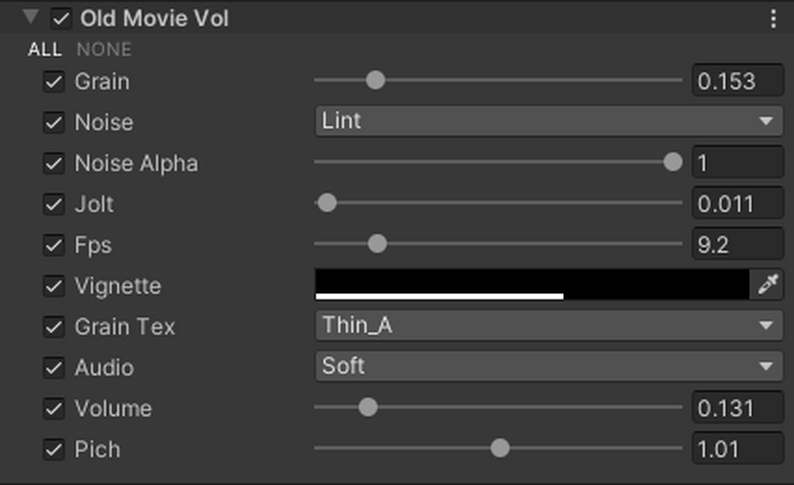Toggle the Pich override checkbox
The height and width of the screenshot is (485, 794).
tap(53, 450)
